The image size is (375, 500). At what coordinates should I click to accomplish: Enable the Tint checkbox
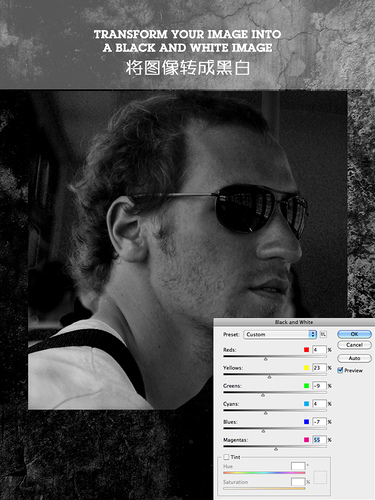pos(226,457)
